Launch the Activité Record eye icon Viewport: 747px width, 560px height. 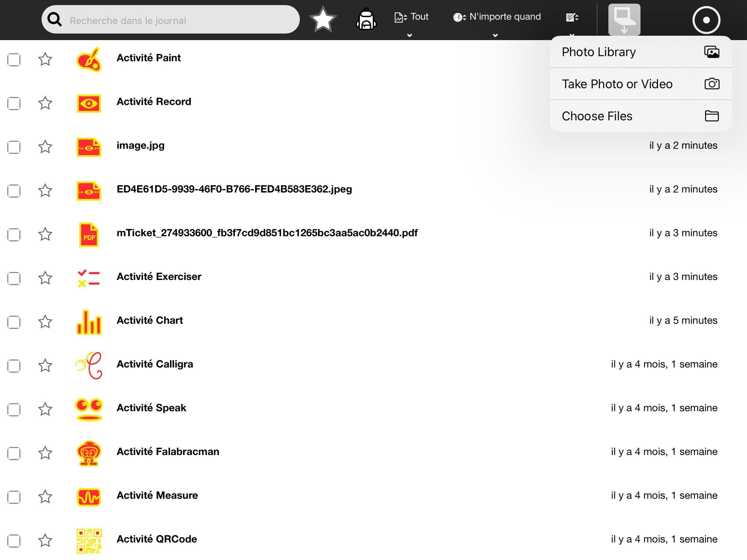coord(89,104)
